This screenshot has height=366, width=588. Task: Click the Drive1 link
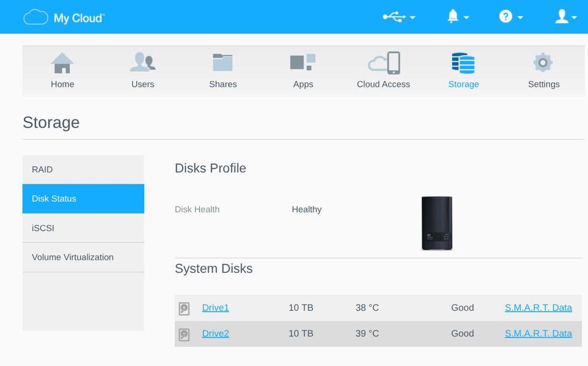[x=215, y=307]
